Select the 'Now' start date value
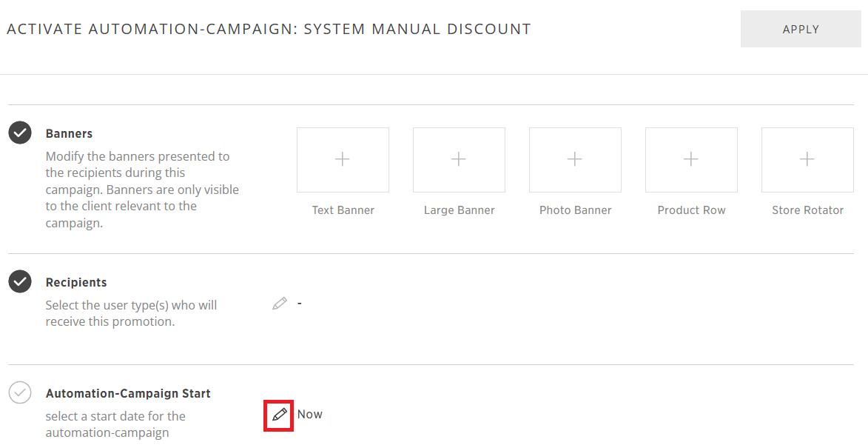 point(310,415)
